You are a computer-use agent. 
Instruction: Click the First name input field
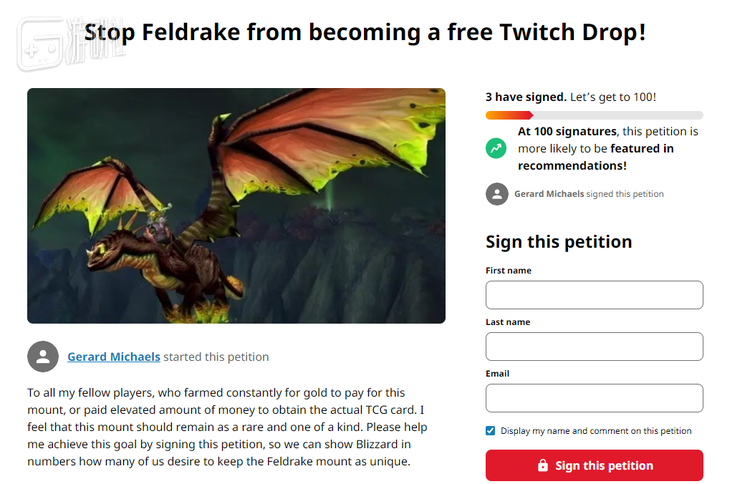click(x=594, y=295)
